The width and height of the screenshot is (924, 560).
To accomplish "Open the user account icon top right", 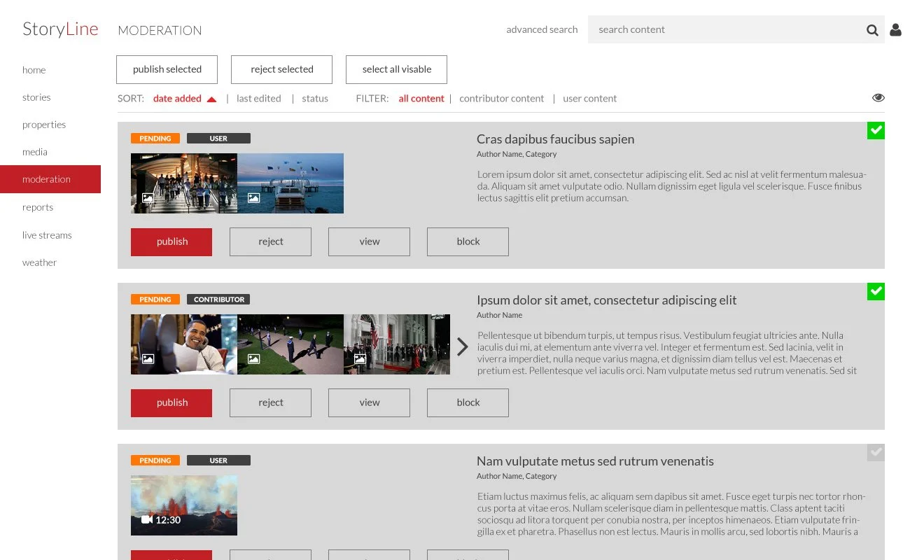I will click(x=896, y=29).
